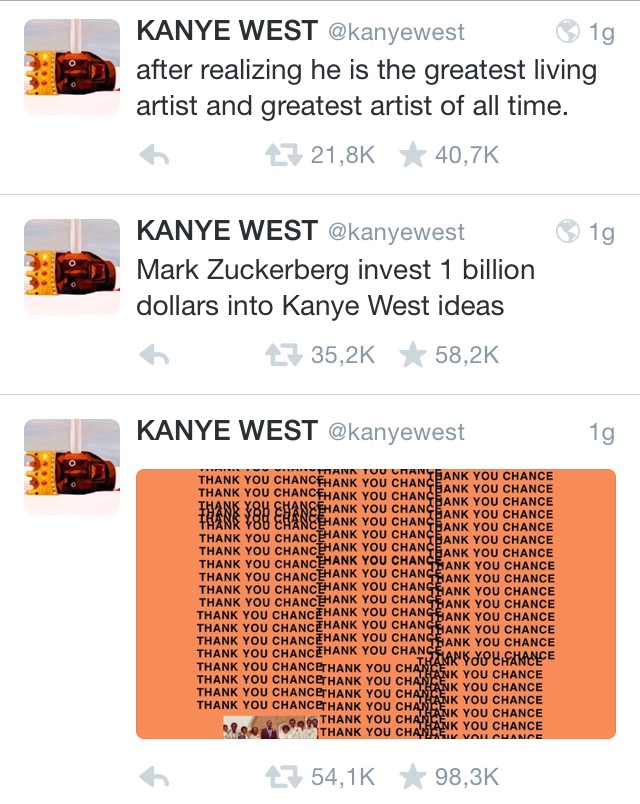Open the tweet text about Kanye West ideas
Image resolution: width=640 pixels, height=804 pixels.
tap(336, 288)
